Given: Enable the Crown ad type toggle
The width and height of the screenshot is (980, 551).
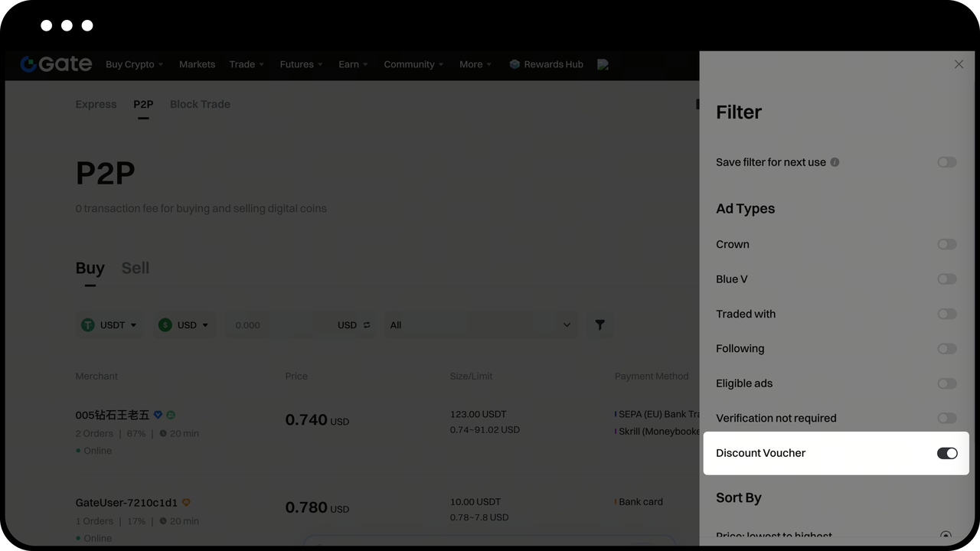Looking at the screenshot, I should (946, 244).
